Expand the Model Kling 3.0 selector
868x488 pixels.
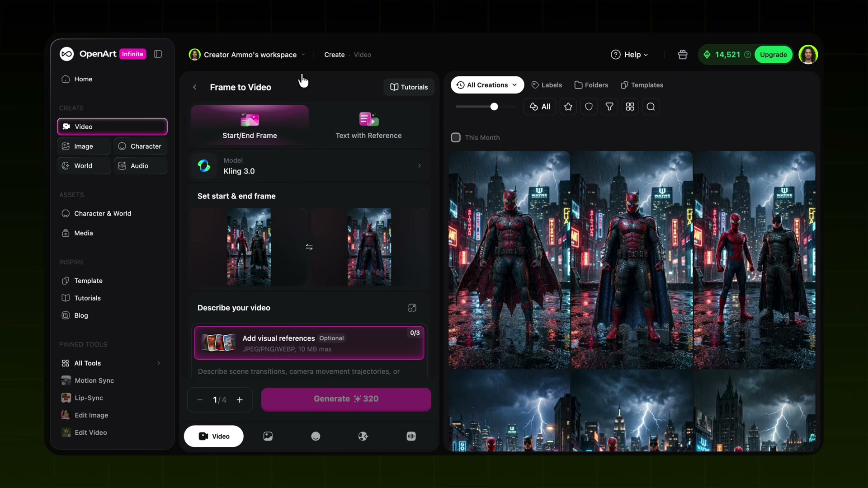point(310,166)
